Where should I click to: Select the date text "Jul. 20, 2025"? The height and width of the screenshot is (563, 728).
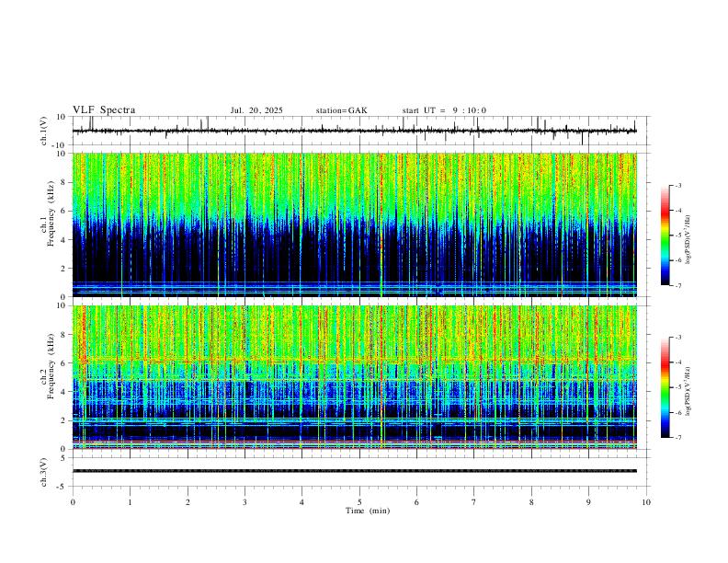coord(256,110)
